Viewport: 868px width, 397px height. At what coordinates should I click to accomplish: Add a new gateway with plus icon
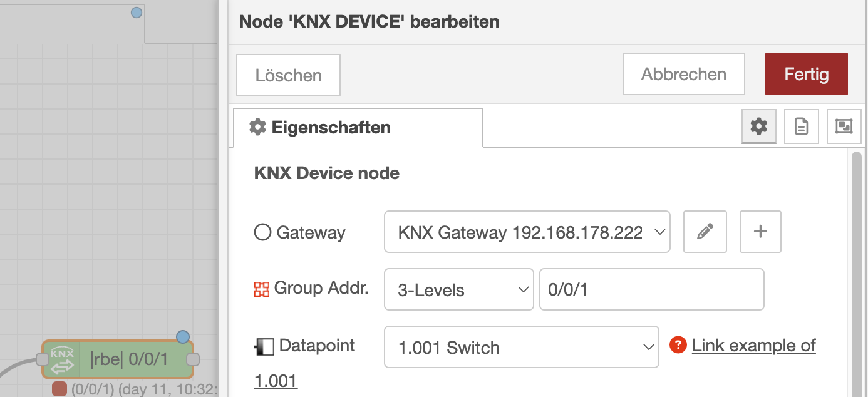(760, 232)
